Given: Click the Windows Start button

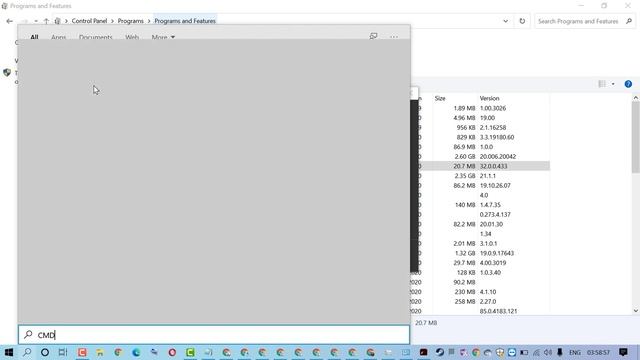Looking at the screenshot, I should tap(9, 352).
